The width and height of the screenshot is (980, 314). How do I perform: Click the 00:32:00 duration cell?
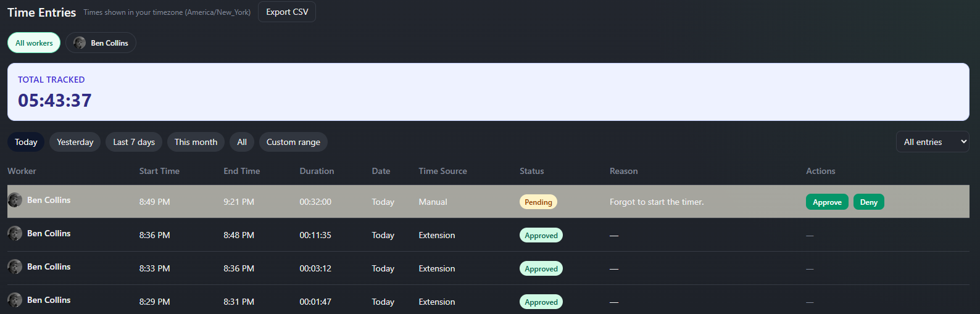click(315, 202)
